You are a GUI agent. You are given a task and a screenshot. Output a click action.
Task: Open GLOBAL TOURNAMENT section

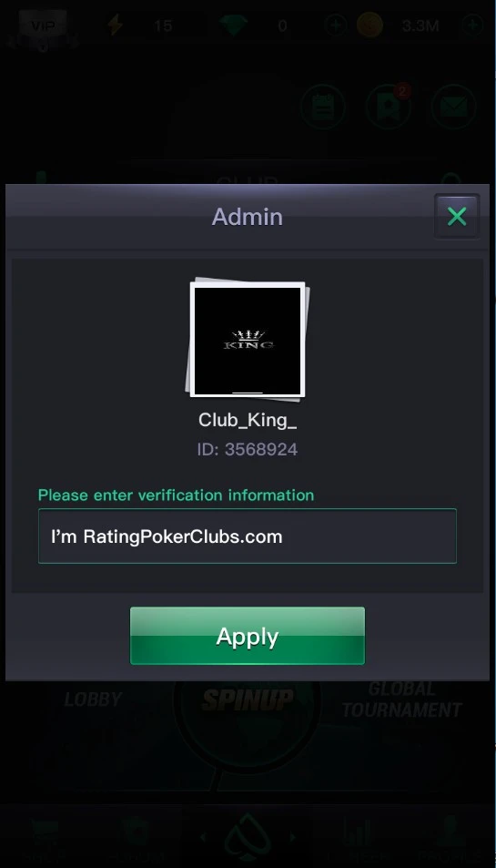pos(401,700)
